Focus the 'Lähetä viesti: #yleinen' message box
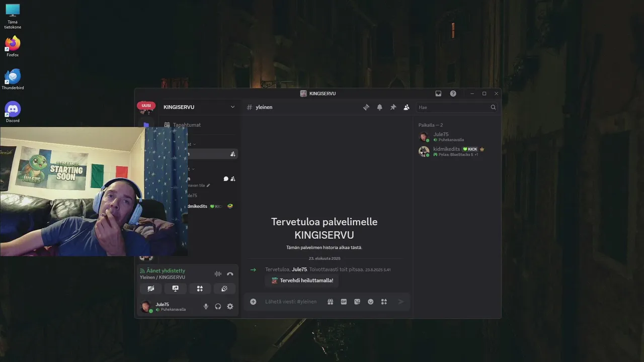Image resolution: width=644 pixels, height=362 pixels. 291,302
